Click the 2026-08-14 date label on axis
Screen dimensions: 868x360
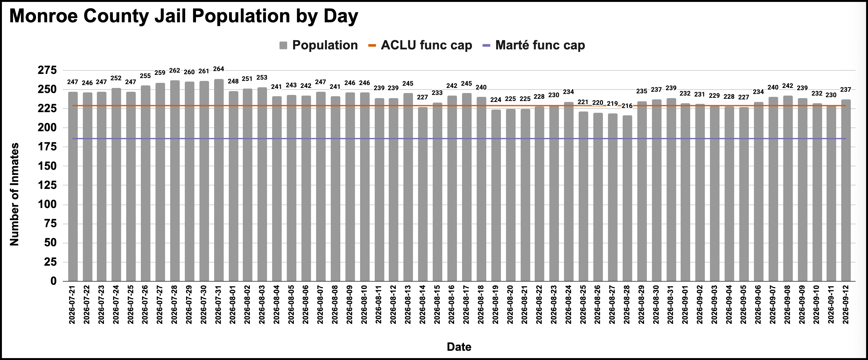423,305
